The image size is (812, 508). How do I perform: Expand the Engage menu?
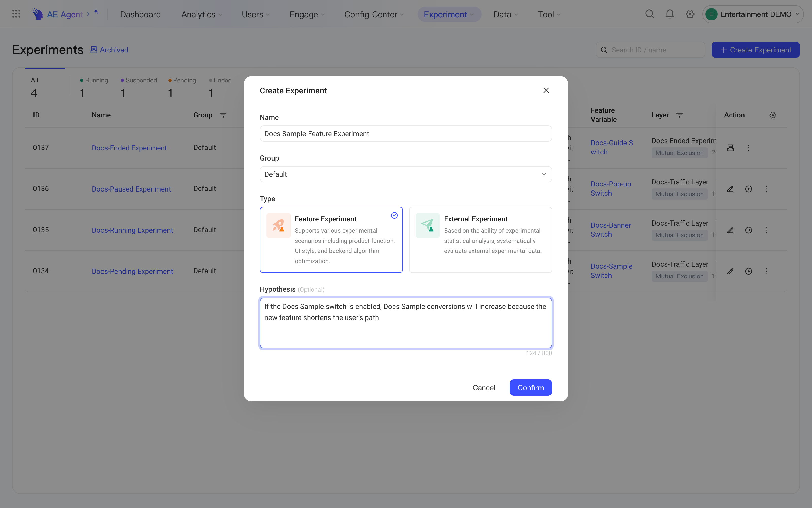[x=307, y=14]
